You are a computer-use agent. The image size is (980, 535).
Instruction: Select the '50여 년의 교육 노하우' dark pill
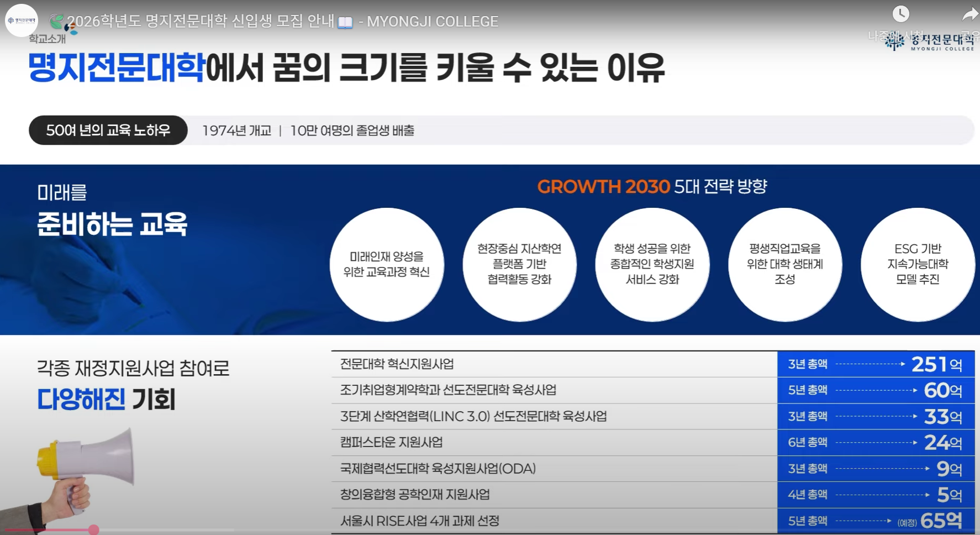(108, 130)
